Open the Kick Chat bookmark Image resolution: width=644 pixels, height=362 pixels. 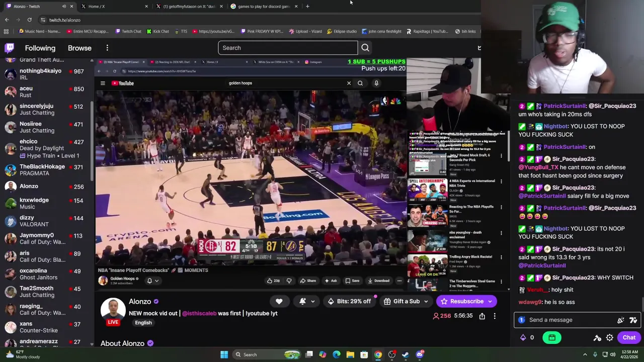click(x=157, y=31)
